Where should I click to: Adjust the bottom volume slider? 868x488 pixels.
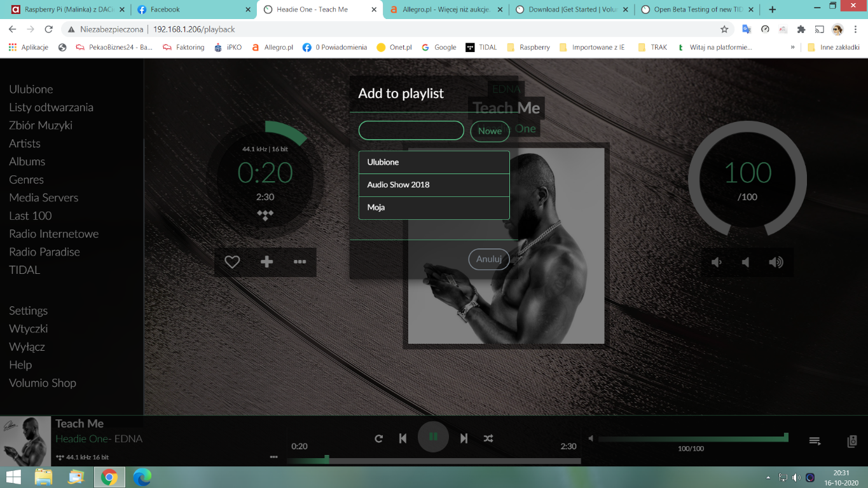tap(693, 438)
